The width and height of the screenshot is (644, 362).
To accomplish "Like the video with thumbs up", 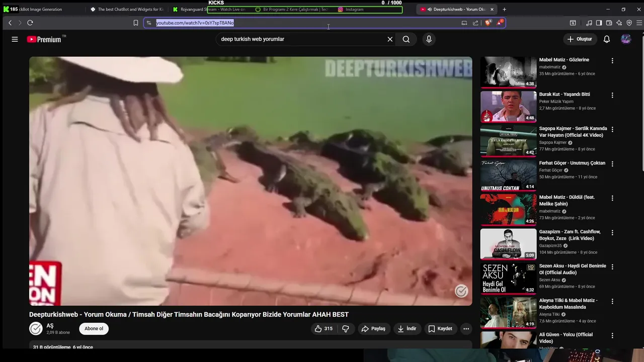I will click(x=324, y=329).
